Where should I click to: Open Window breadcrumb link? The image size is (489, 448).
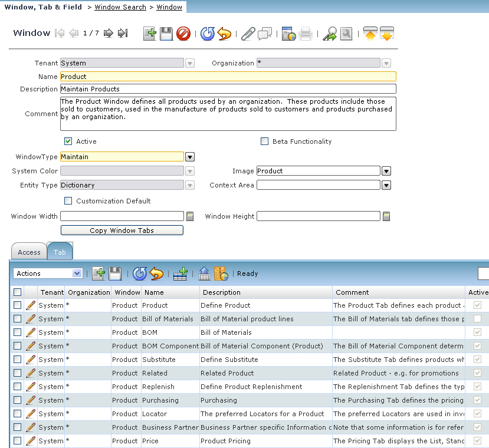coord(169,7)
